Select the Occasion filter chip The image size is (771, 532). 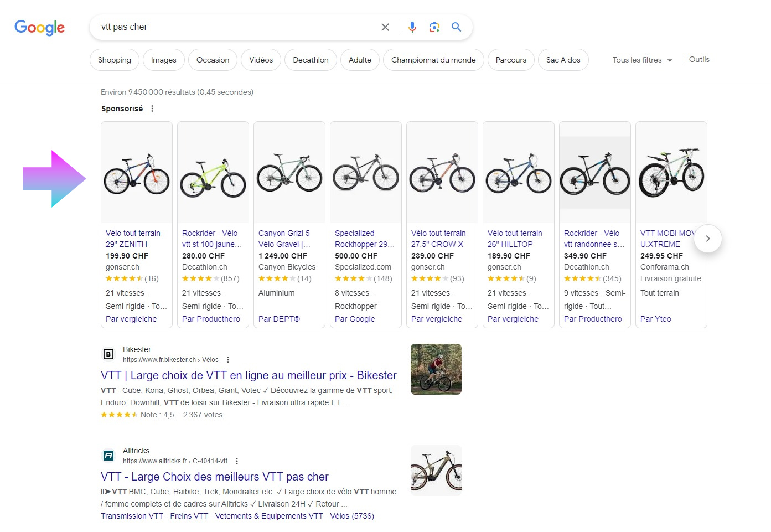pyautogui.click(x=213, y=60)
